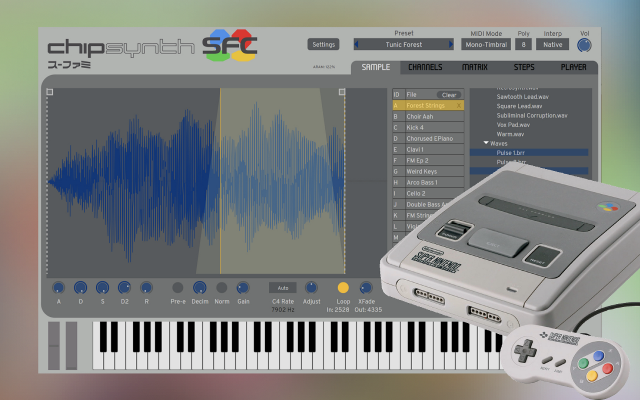Click the Gain knob

point(243,288)
